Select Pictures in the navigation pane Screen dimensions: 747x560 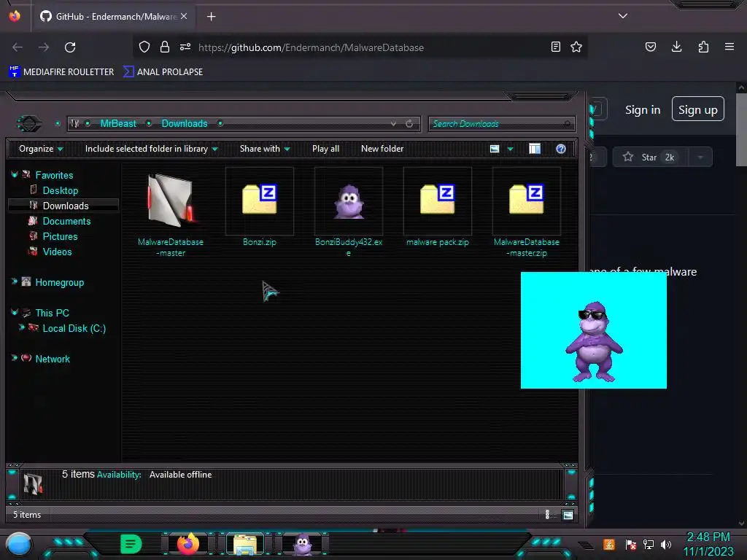pos(60,237)
